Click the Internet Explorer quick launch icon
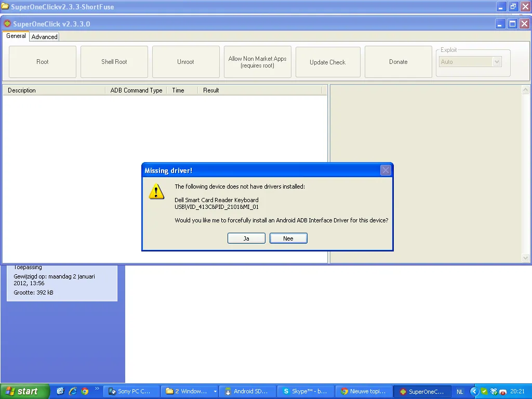532x399 pixels. pyautogui.click(x=73, y=391)
